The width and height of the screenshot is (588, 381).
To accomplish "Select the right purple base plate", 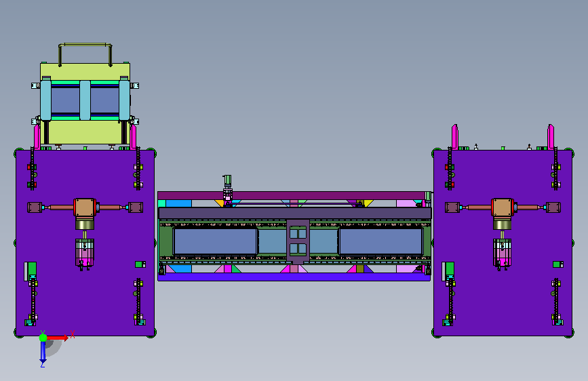I will coord(503,244).
